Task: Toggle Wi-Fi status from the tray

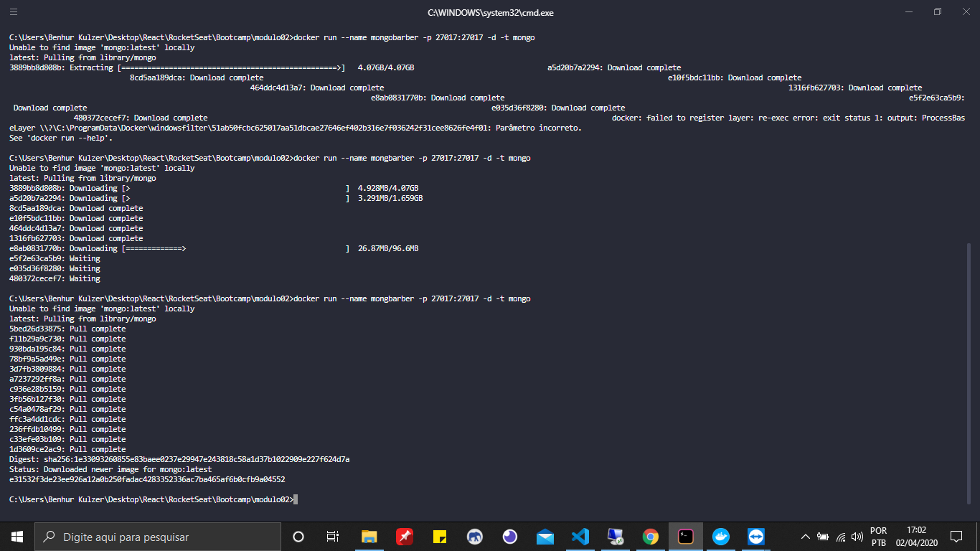Action: tap(841, 537)
